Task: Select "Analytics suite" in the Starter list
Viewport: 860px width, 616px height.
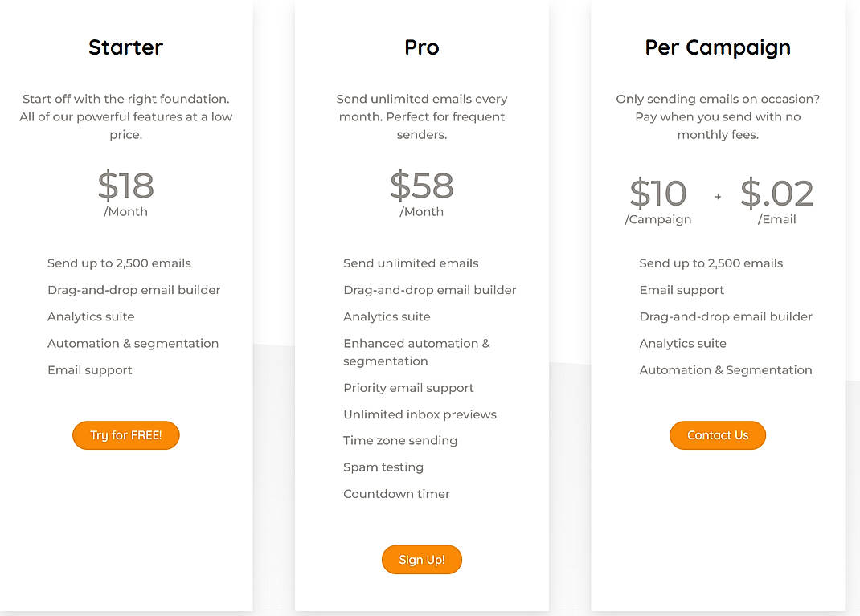Action: [x=91, y=316]
